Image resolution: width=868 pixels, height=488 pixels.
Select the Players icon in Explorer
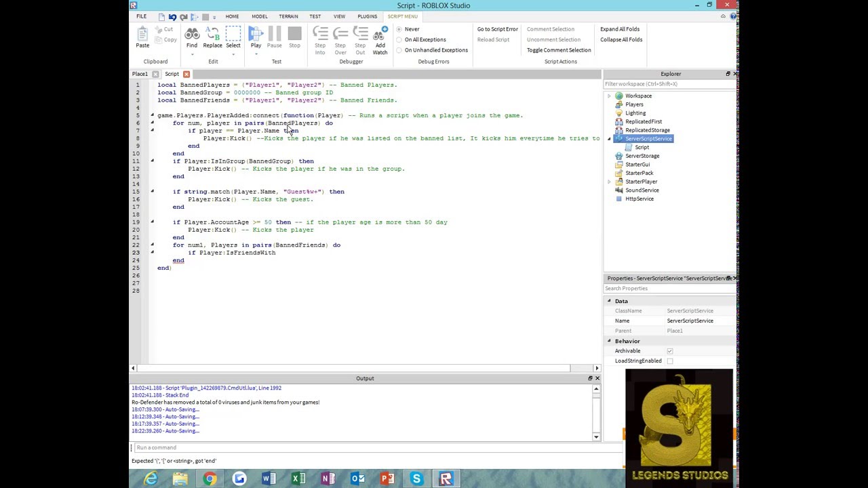[x=619, y=104]
